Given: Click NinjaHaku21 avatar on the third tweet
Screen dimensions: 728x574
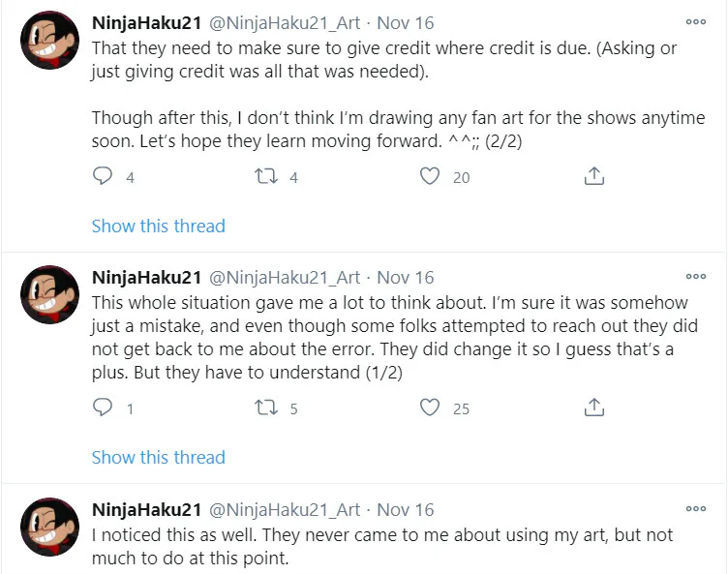Looking at the screenshot, I should tap(49, 528).
